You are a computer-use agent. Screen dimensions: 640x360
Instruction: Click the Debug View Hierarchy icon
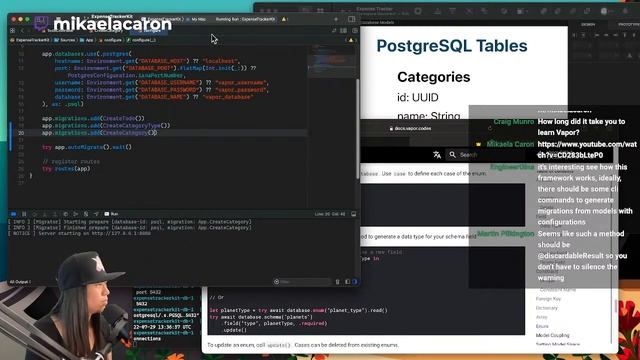66,214
